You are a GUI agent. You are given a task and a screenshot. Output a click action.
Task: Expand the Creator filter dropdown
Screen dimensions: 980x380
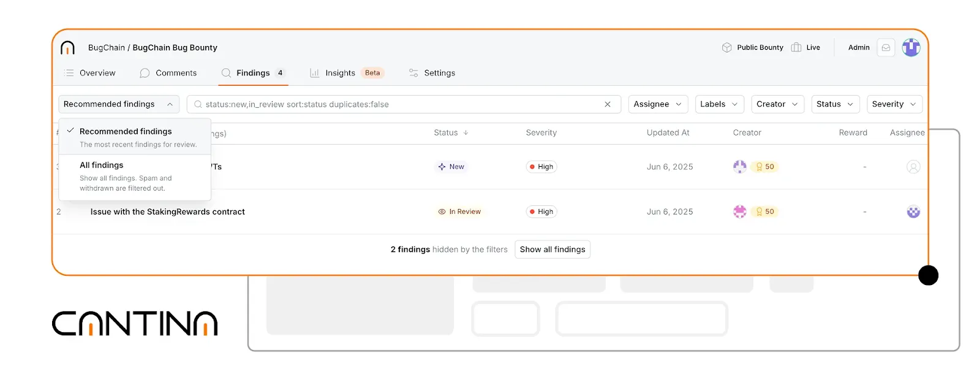[778, 104]
